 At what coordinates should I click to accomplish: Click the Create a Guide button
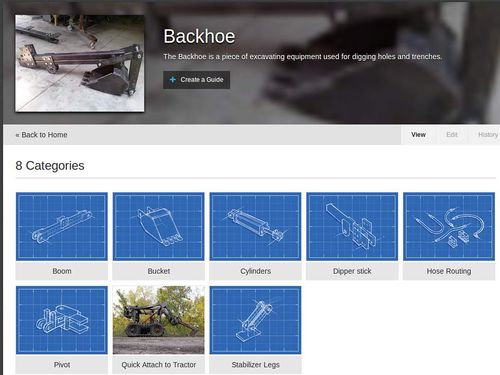tap(196, 80)
